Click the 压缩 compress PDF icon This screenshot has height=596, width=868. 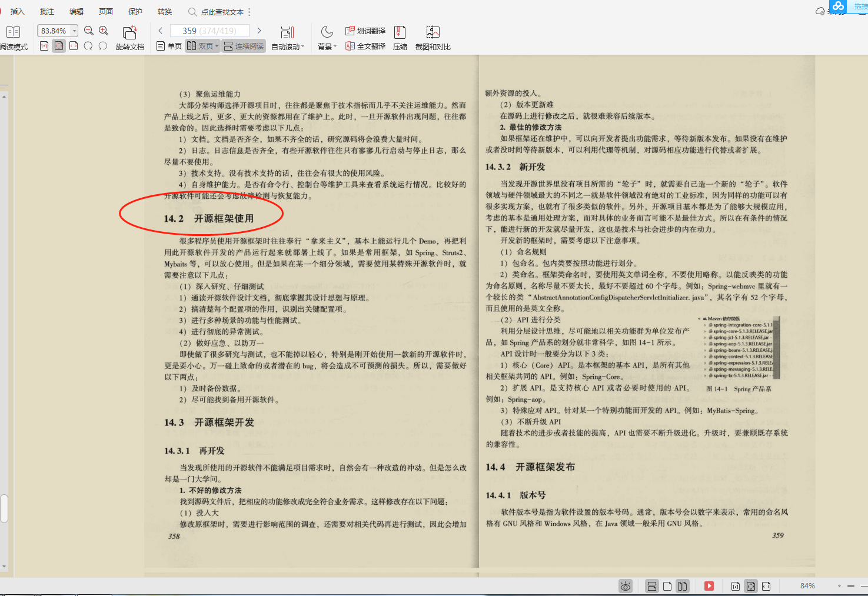click(x=400, y=37)
